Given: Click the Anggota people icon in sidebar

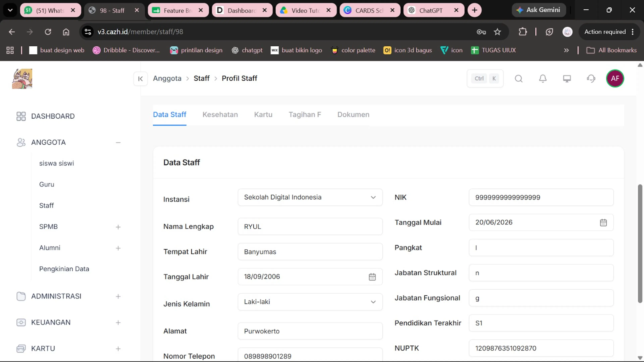Looking at the screenshot, I should pos(21,142).
